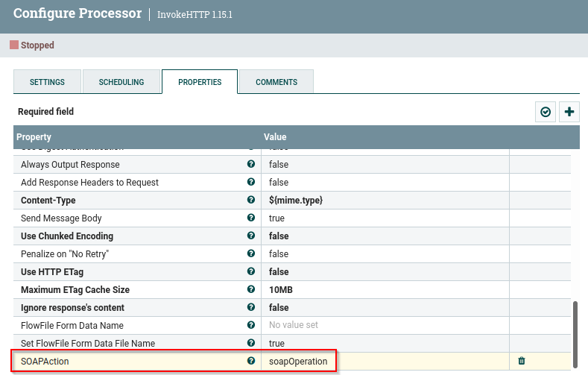The image size is (588, 375).
Task: Show help for Content-Type property
Action: pyautogui.click(x=251, y=201)
